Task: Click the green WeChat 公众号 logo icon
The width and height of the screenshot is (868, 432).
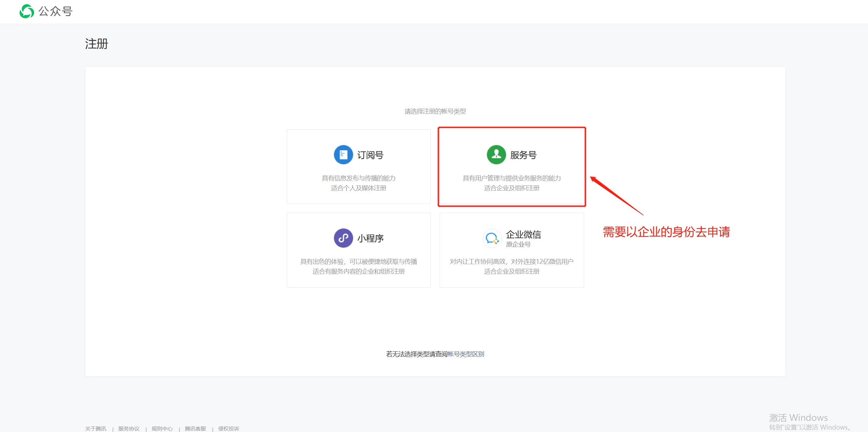Action: [27, 11]
